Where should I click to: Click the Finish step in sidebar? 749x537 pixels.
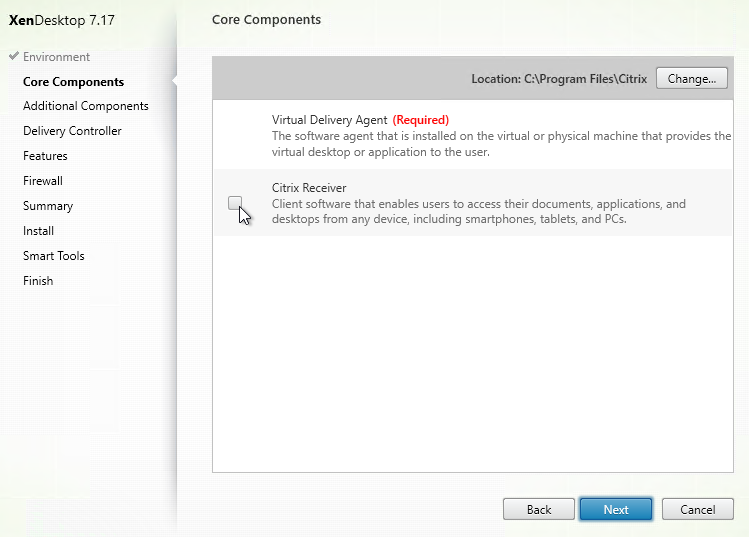pos(38,281)
